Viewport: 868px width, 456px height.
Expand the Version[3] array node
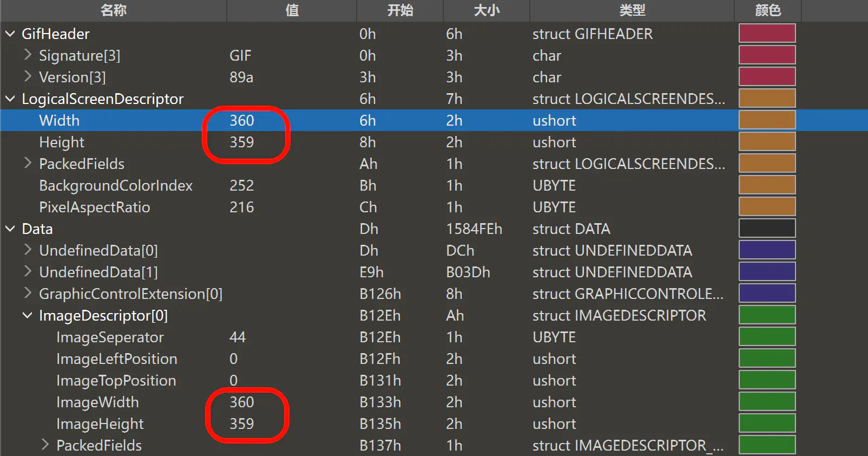pyautogui.click(x=28, y=77)
